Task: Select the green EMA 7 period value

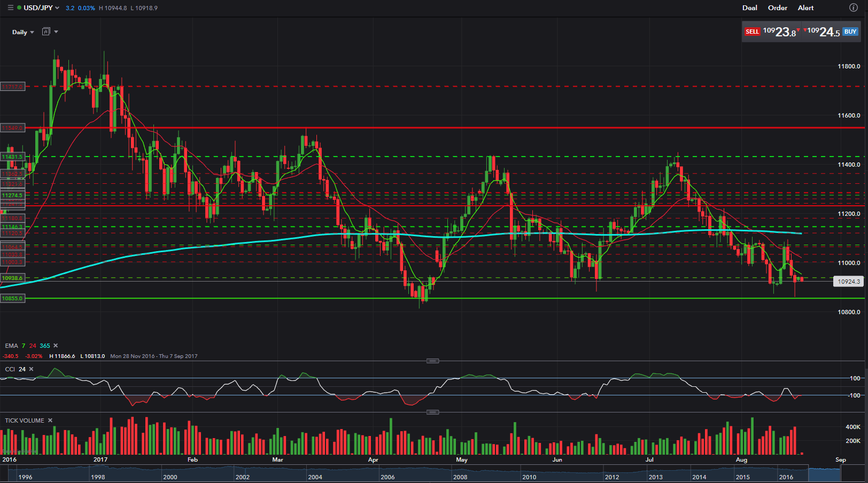Action: point(24,346)
